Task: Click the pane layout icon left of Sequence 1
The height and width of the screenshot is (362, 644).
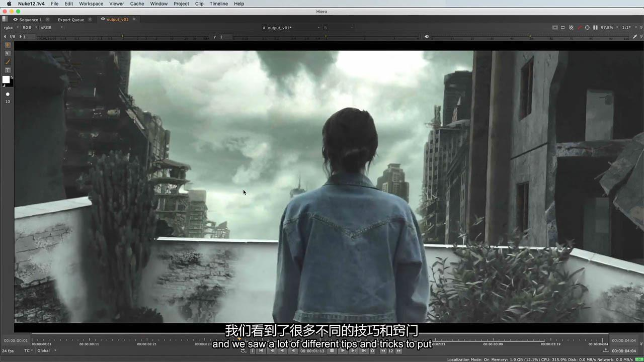Action: [x=4, y=19]
